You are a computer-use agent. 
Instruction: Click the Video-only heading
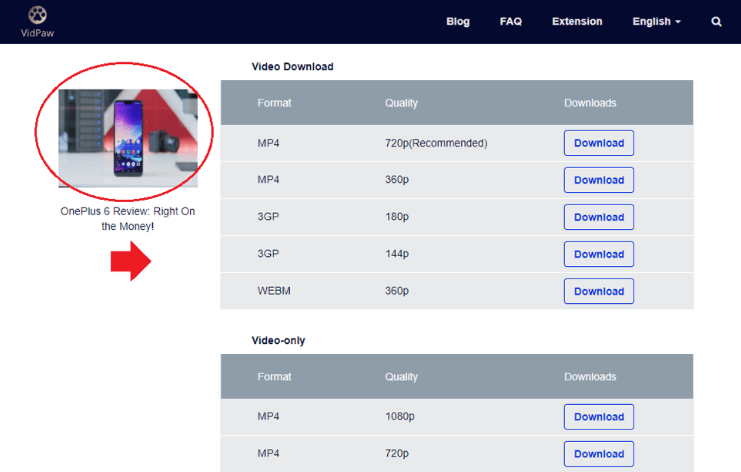tap(278, 341)
